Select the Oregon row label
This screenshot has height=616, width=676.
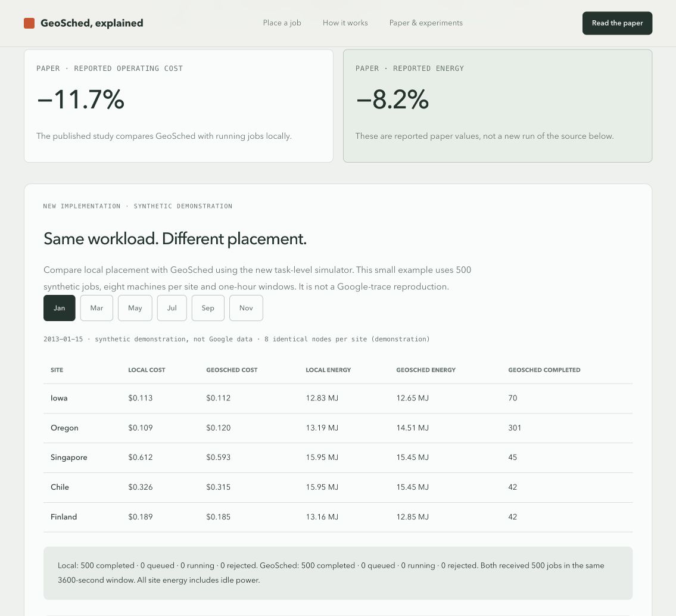coord(64,428)
